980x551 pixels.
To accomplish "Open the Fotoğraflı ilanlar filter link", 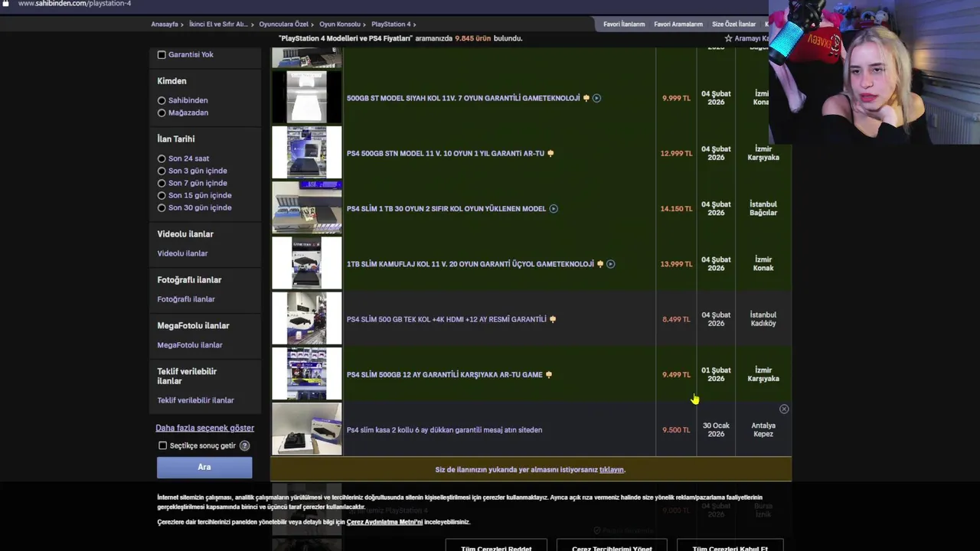I will click(186, 299).
